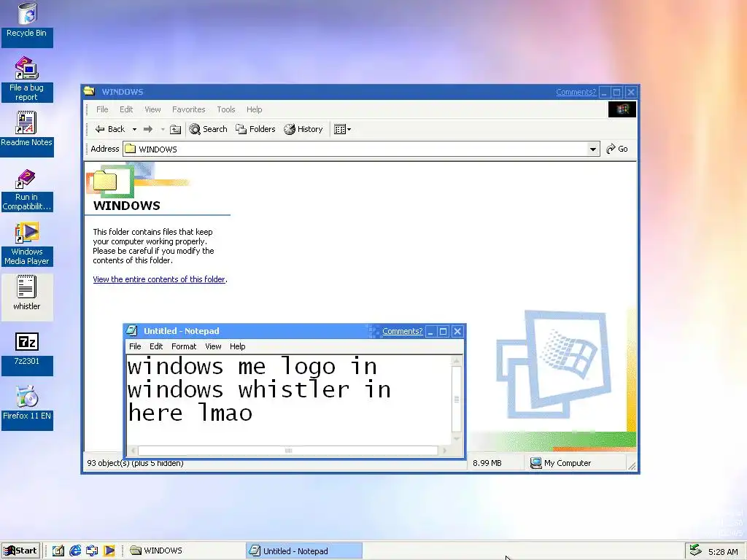Viewport: 747px width, 560px height.
Task: Maximize the WINDOWS explorer window
Action: pos(617,93)
